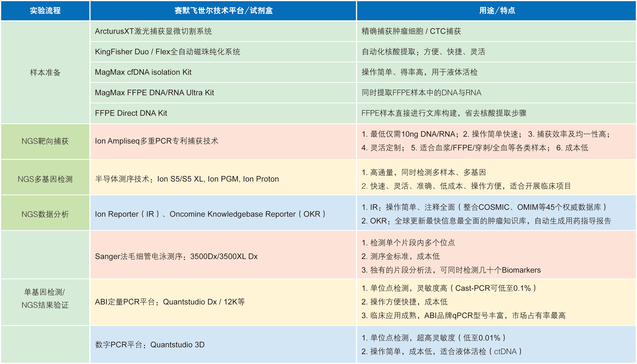Image resolution: width=637 pixels, height=364 pixels.
Task: Select KingFisher Duo / Flex全自动磁珠纯化系统 cell
Action: (223, 52)
